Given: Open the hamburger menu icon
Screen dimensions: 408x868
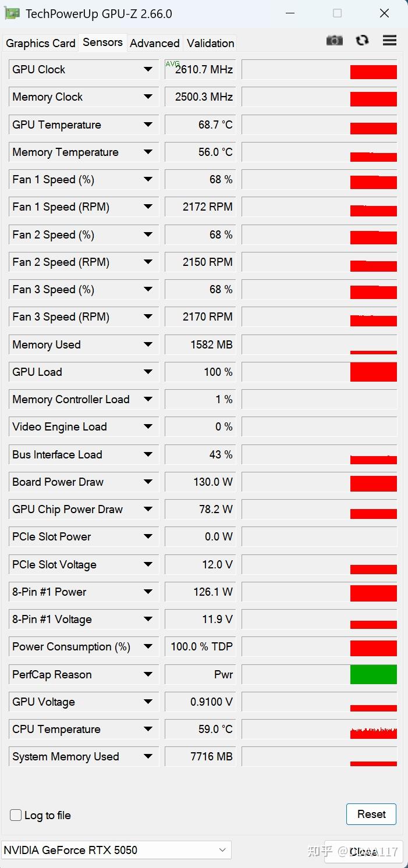Looking at the screenshot, I should click(x=389, y=40).
